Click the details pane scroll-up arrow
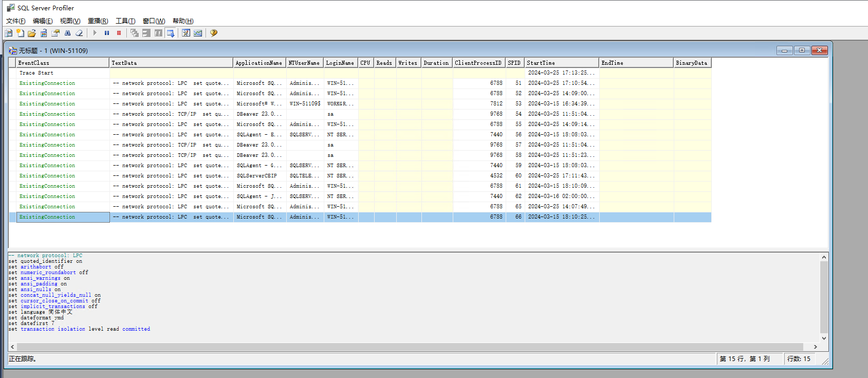Viewport: 868px width, 378px height. coord(824,257)
